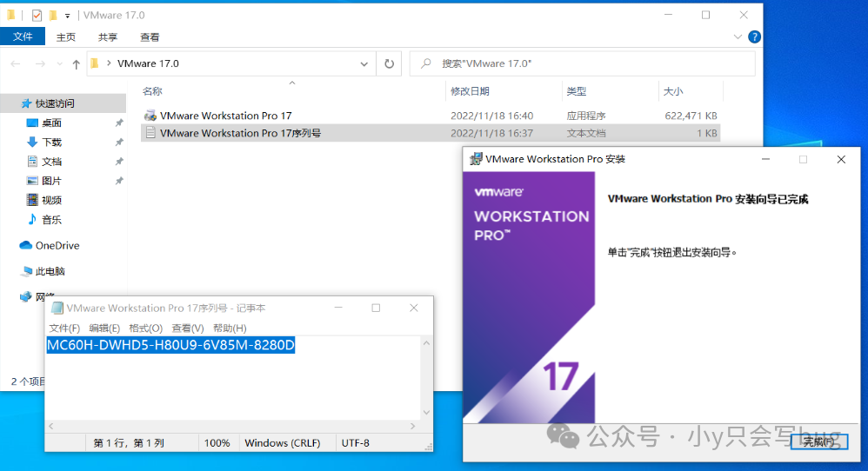This screenshot has width=868, height=471.
Task: Click the Notepad title bar icon
Action: [57, 308]
